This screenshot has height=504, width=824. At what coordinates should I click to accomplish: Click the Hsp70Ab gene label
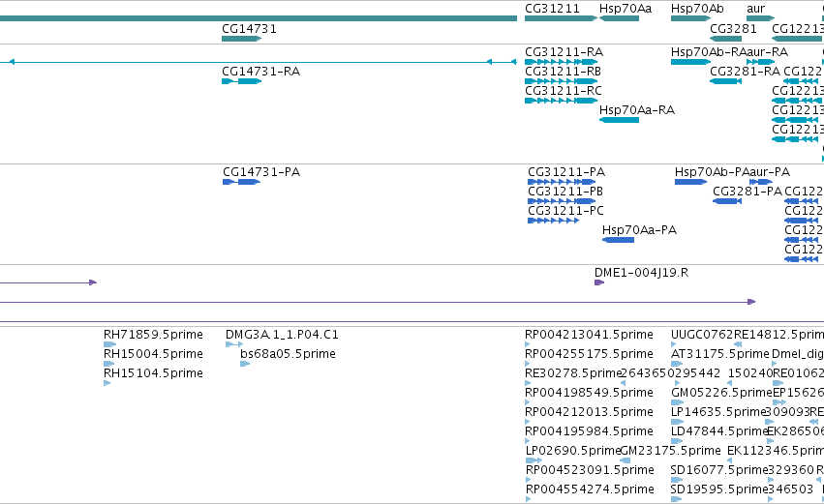tap(697, 9)
